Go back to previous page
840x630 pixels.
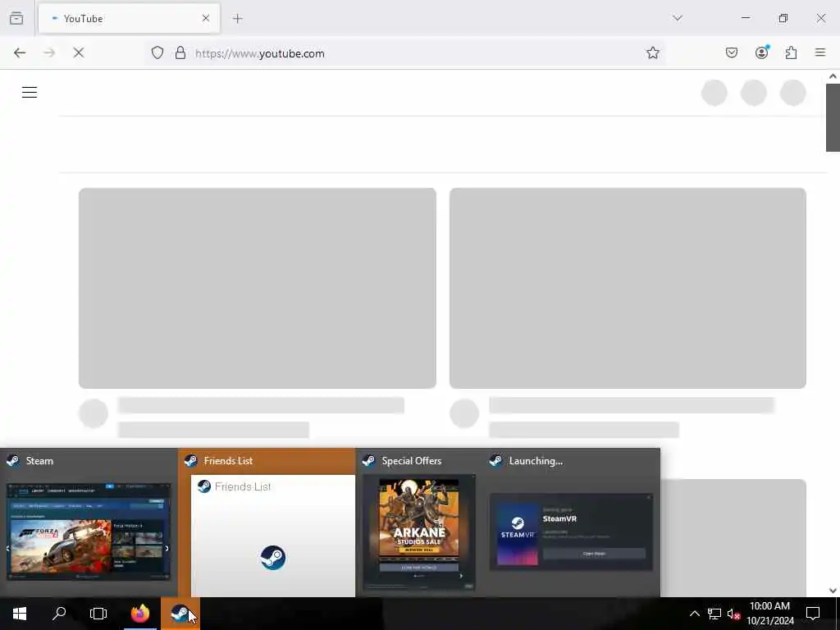point(20,53)
